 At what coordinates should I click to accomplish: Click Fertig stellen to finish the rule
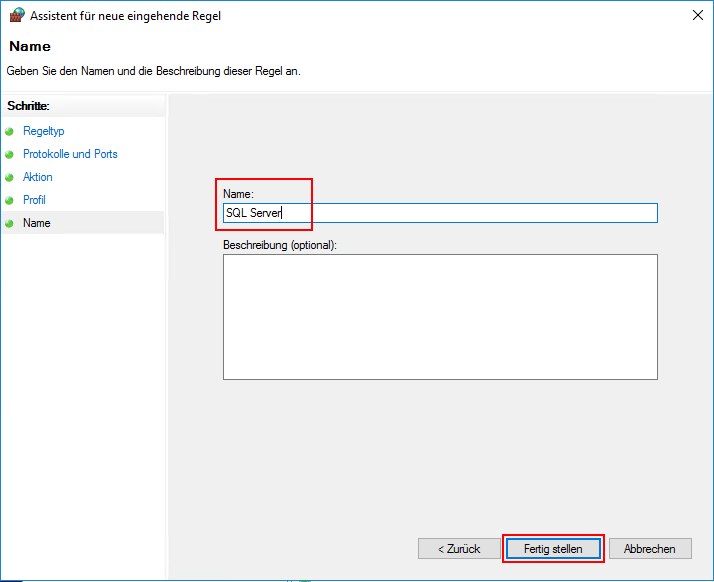coord(553,549)
